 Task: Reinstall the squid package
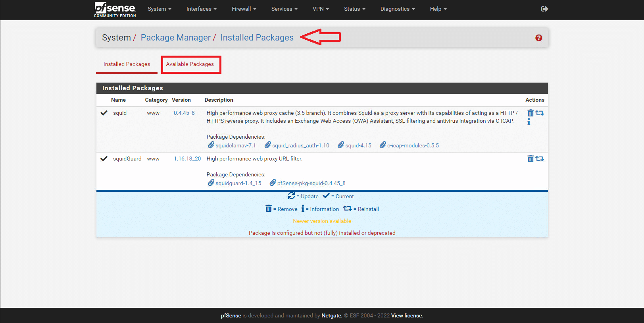(x=540, y=113)
